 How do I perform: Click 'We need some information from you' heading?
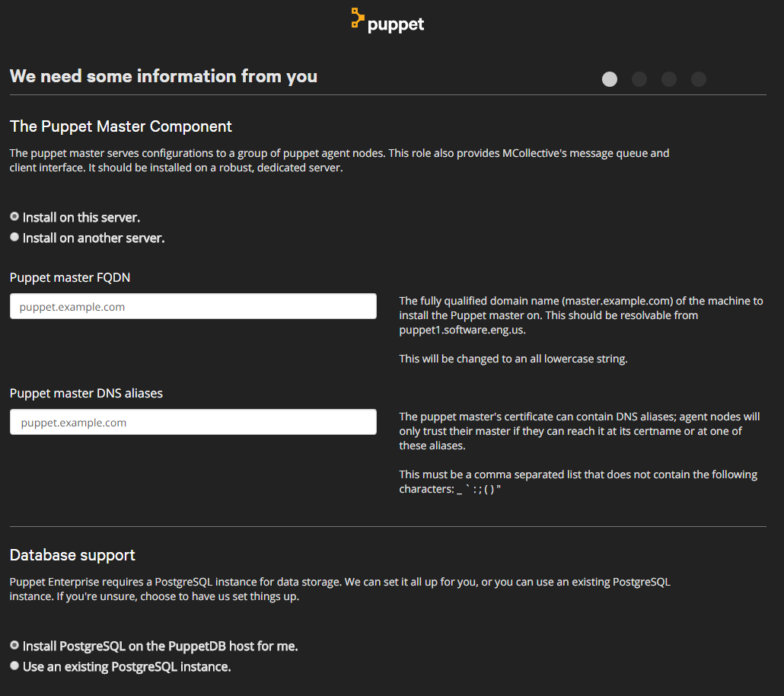pos(164,76)
